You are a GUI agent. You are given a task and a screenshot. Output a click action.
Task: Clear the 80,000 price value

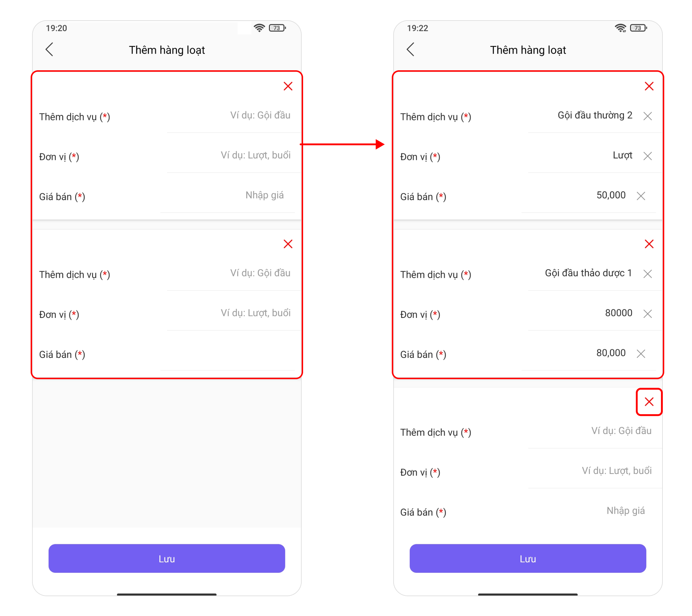(641, 354)
